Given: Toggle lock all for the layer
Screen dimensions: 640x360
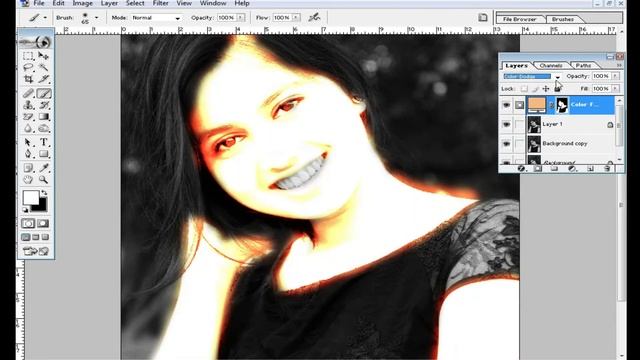Looking at the screenshot, I should (557, 89).
